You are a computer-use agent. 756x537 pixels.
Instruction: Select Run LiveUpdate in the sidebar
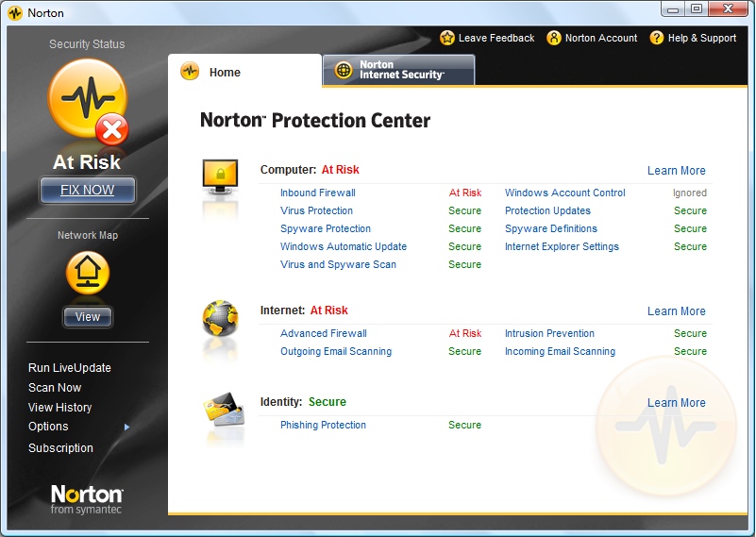click(70, 368)
